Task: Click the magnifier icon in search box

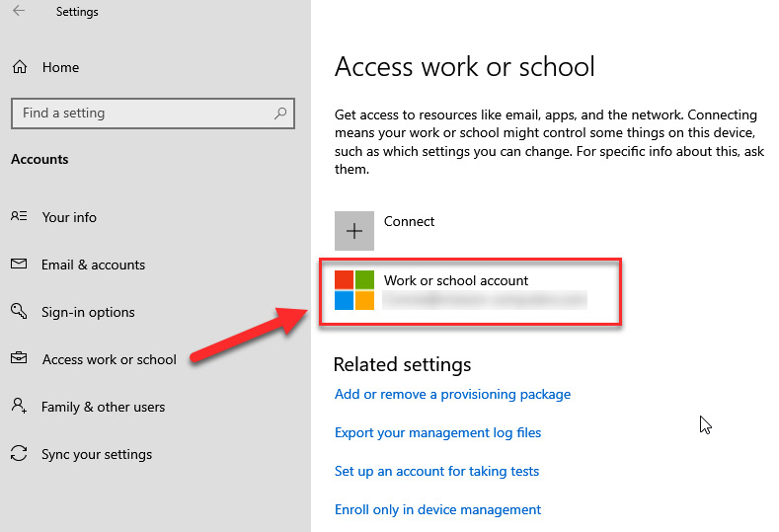Action: pyautogui.click(x=280, y=114)
